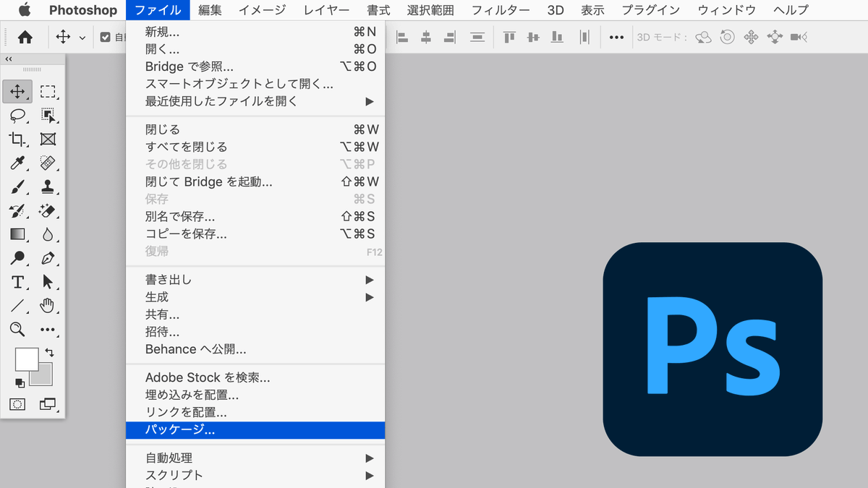Open the 編集 menu in menu bar
Screen dimensions: 868x488
210,10
